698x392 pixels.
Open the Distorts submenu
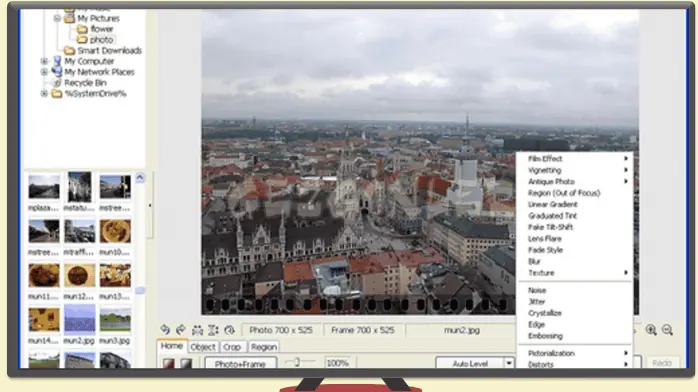[x=575, y=364]
